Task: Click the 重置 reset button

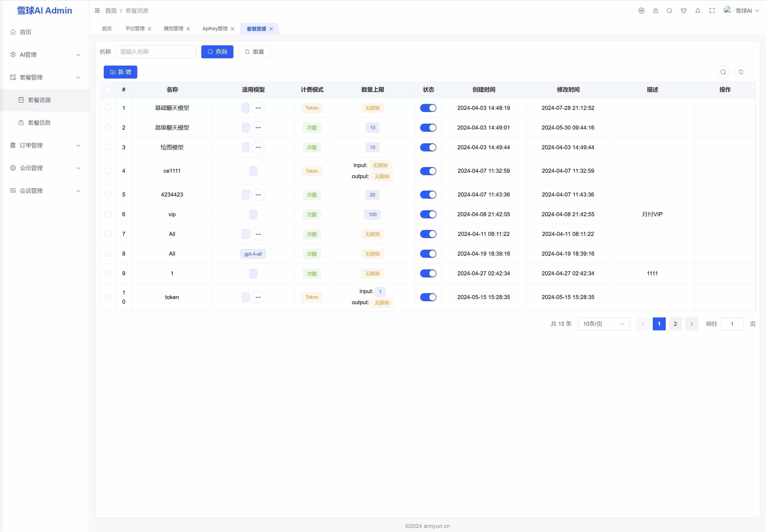Action: pyautogui.click(x=254, y=52)
